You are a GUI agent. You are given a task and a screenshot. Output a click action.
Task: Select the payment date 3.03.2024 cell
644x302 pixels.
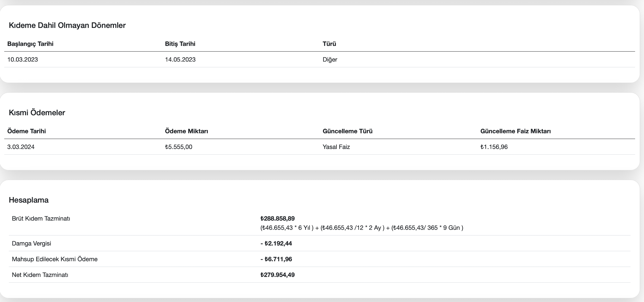[21, 147]
